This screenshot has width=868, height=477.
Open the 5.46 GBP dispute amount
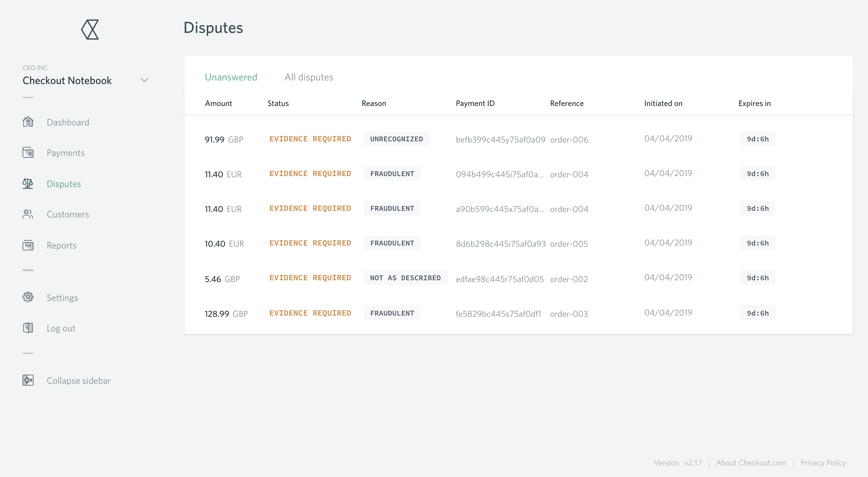tap(222, 279)
